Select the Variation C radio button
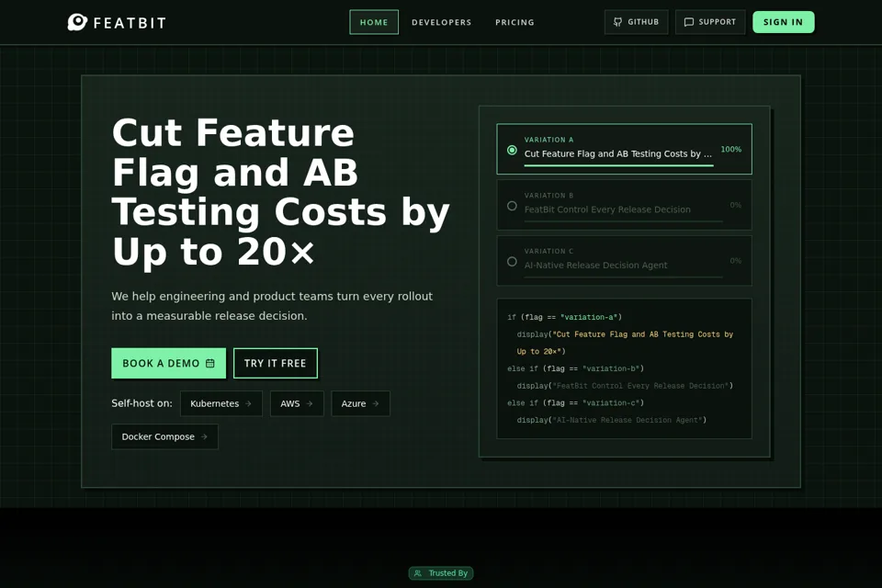This screenshot has width=882, height=588. point(512,262)
